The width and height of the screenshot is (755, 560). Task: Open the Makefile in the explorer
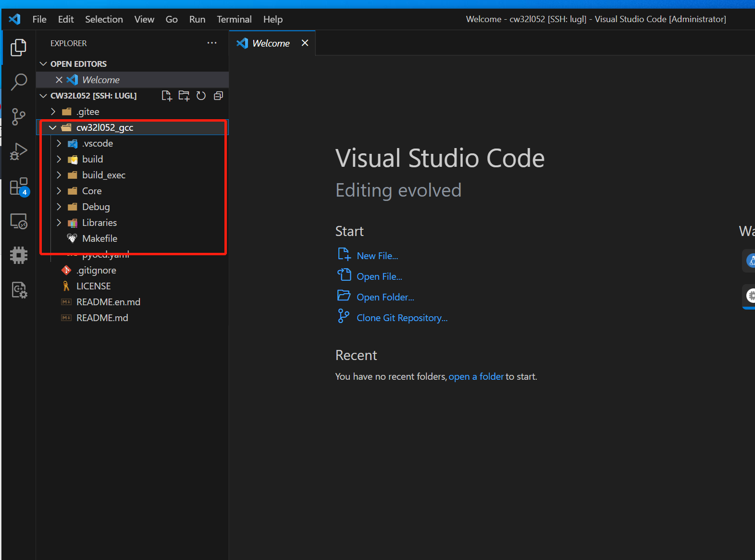pyautogui.click(x=99, y=238)
